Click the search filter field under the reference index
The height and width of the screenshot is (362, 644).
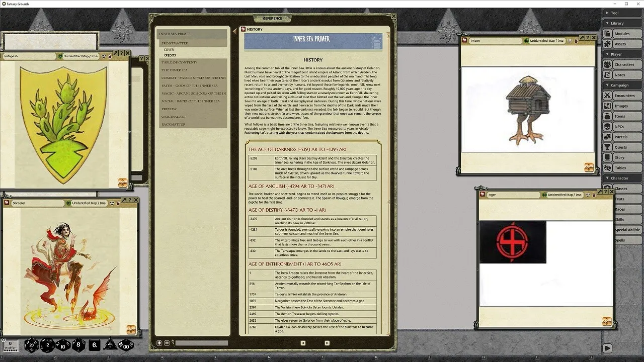[201, 343]
